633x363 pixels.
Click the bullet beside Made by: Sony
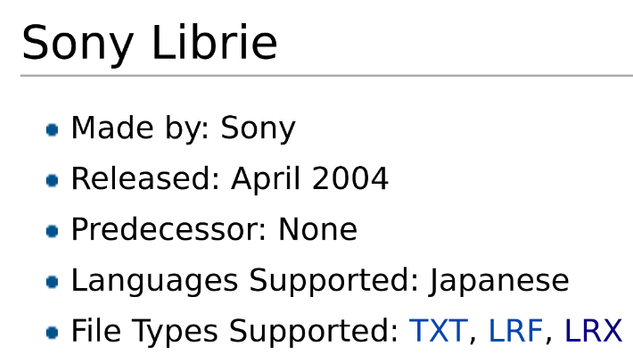pyautogui.click(x=52, y=130)
